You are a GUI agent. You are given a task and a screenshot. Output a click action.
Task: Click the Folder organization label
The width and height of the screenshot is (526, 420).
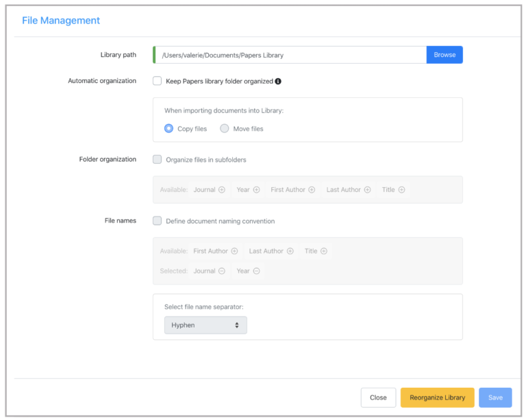click(108, 160)
